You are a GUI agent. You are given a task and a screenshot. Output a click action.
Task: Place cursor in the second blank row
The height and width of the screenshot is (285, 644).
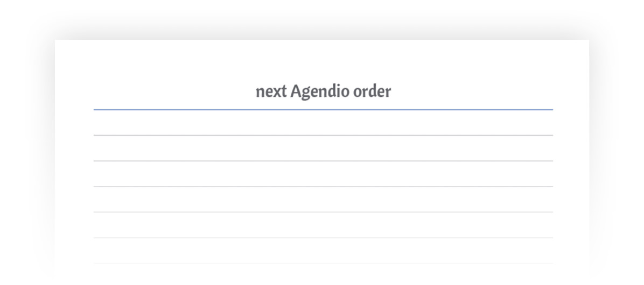click(x=323, y=148)
